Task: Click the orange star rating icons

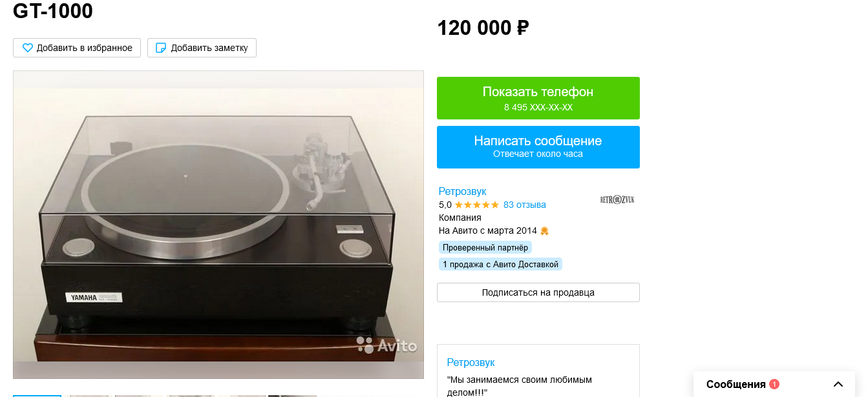Action: tap(477, 205)
